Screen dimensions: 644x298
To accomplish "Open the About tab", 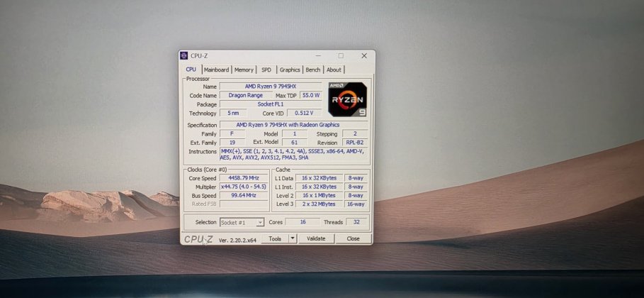I will [334, 70].
